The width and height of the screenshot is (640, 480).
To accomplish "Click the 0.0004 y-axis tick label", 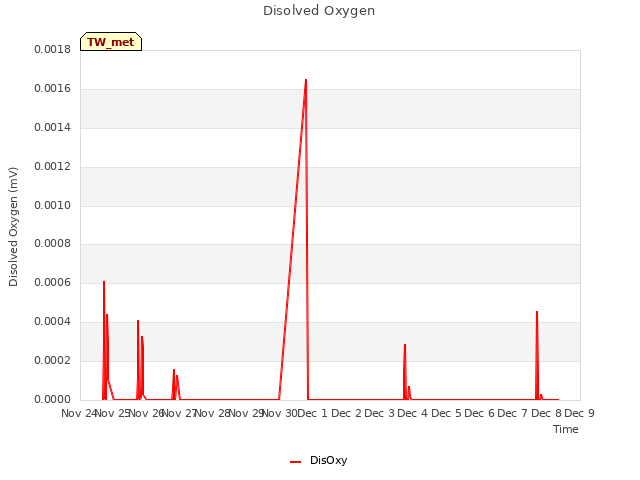I will click(x=52, y=322).
